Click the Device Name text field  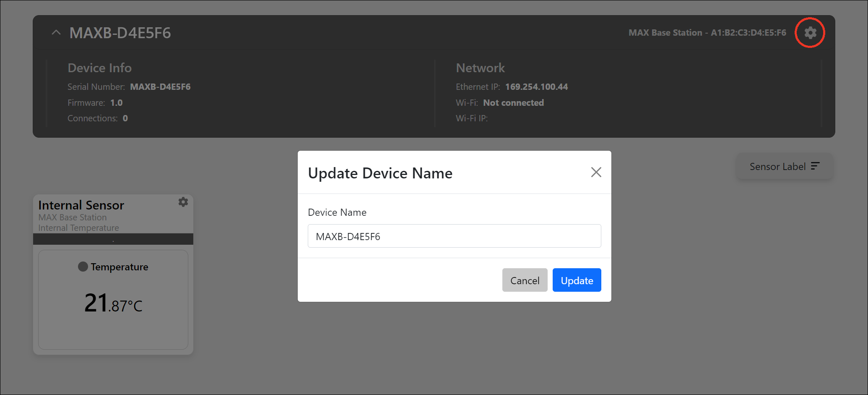pos(454,236)
